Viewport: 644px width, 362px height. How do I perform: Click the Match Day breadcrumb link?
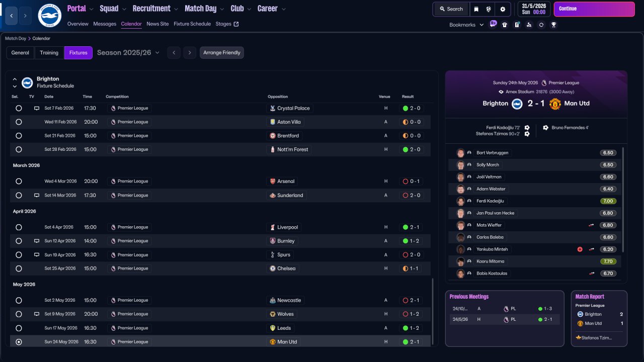16,38
